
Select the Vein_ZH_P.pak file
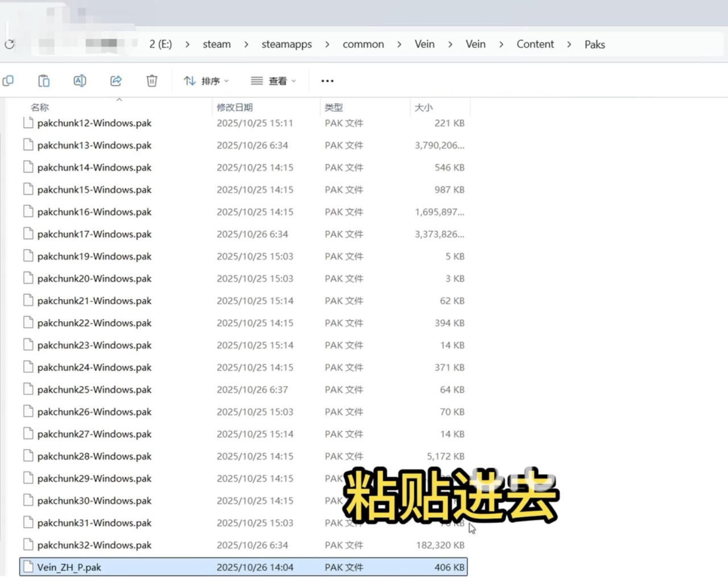click(69, 567)
